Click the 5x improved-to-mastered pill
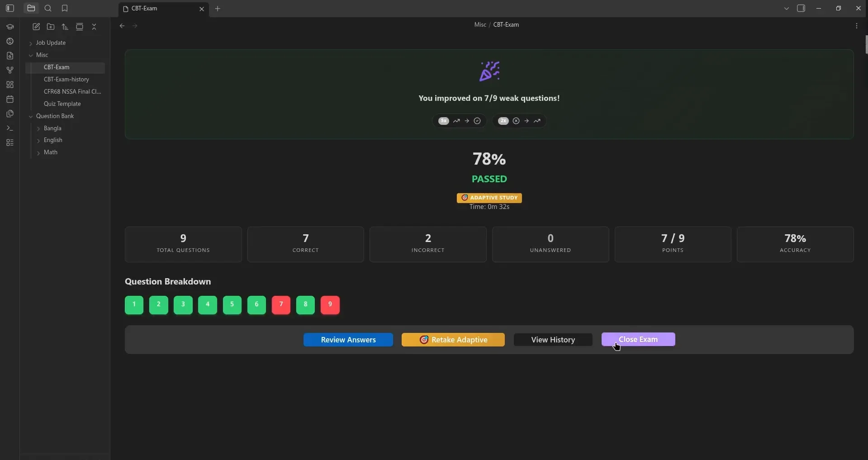The image size is (868, 460). point(460,121)
